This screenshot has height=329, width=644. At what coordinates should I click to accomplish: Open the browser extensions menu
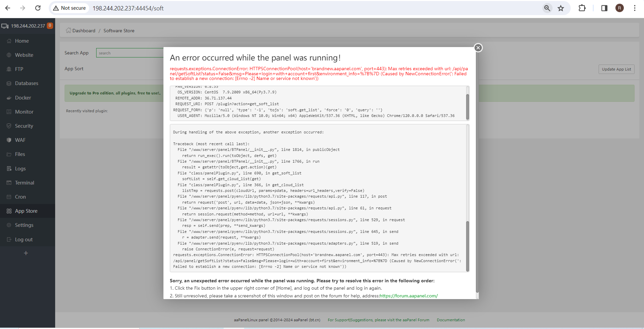coord(582,8)
